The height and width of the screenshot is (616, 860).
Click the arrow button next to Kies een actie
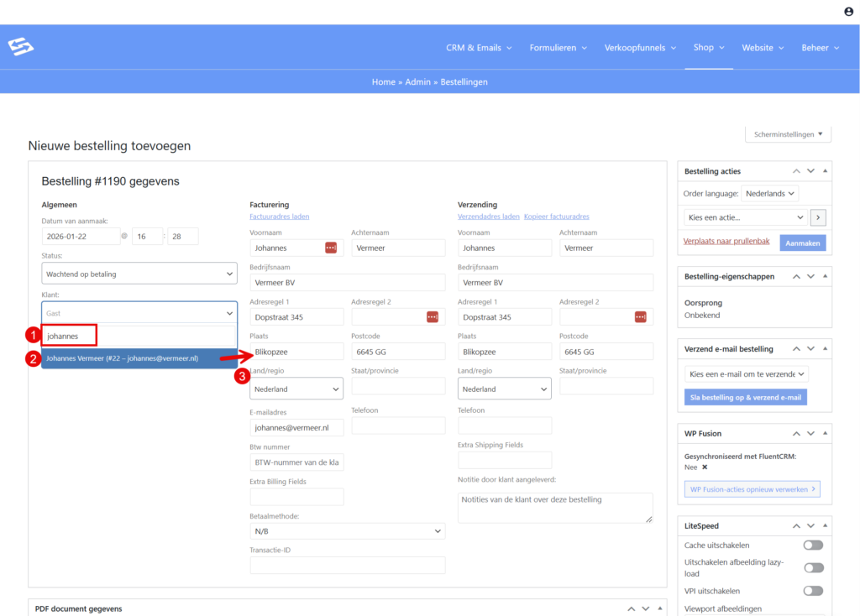[x=820, y=217]
